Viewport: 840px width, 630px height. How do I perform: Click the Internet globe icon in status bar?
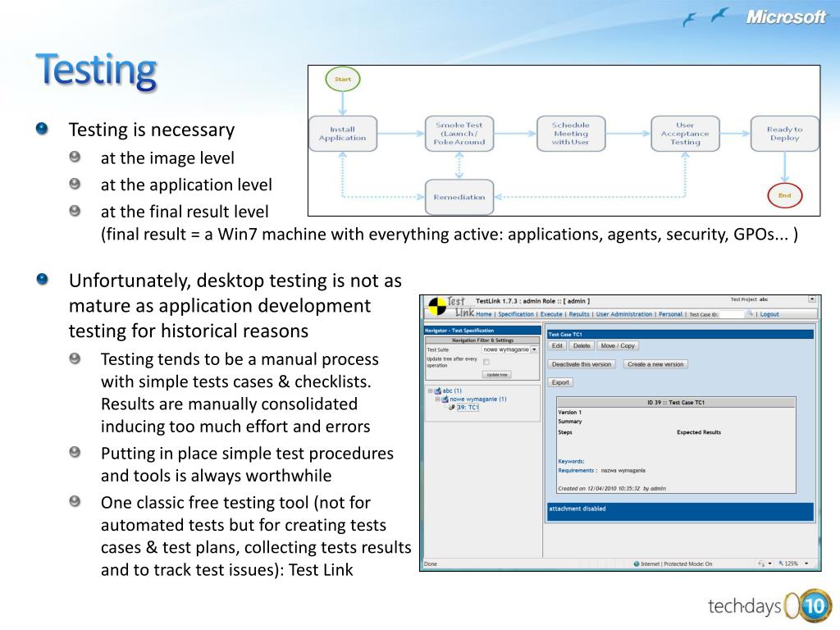tap(637, 564)
